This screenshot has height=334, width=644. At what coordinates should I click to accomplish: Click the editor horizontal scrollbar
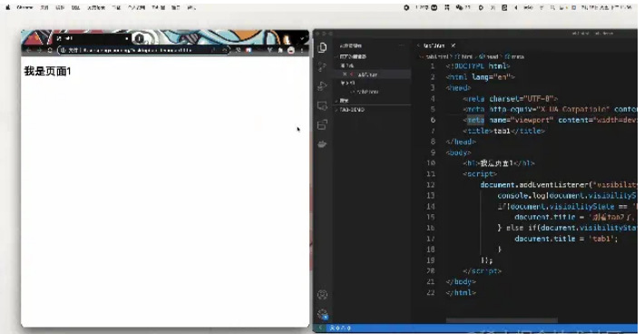[502, 320]
